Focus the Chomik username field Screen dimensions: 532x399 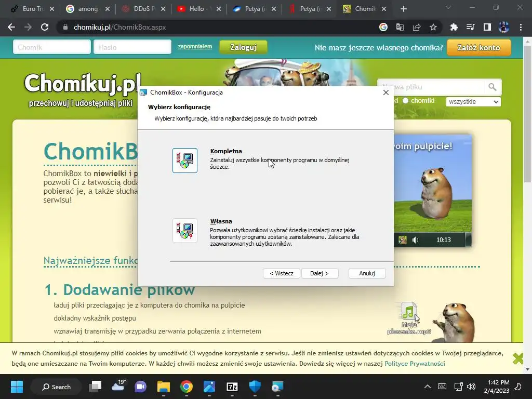click(52, 47)
